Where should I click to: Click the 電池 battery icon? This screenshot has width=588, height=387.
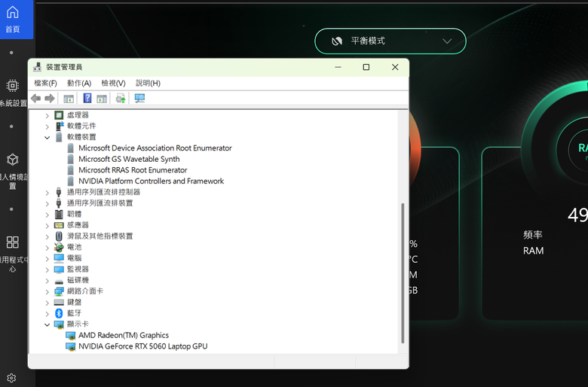pyautogui.click(x=59, y=247)
